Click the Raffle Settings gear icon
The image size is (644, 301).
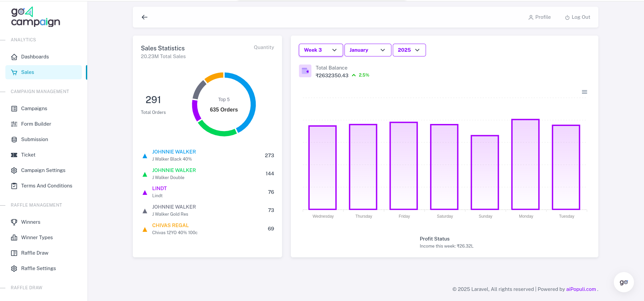[x=14, y=268]
